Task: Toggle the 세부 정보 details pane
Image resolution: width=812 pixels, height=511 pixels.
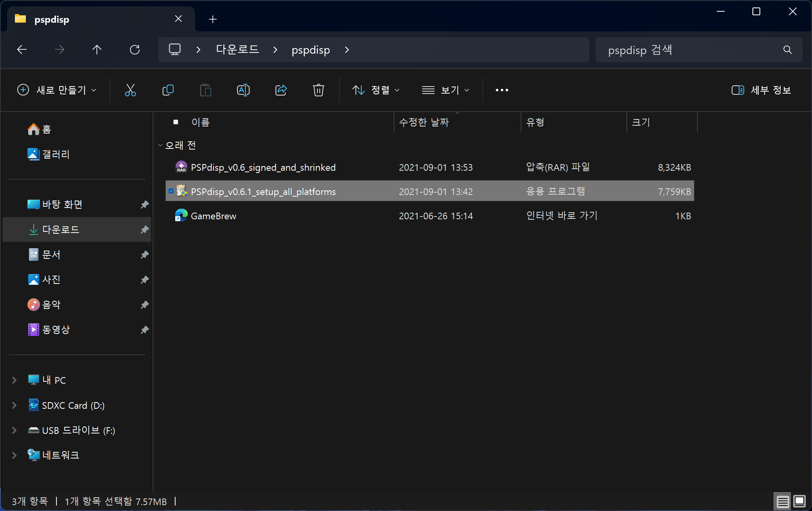Action: tap(761, 90)
